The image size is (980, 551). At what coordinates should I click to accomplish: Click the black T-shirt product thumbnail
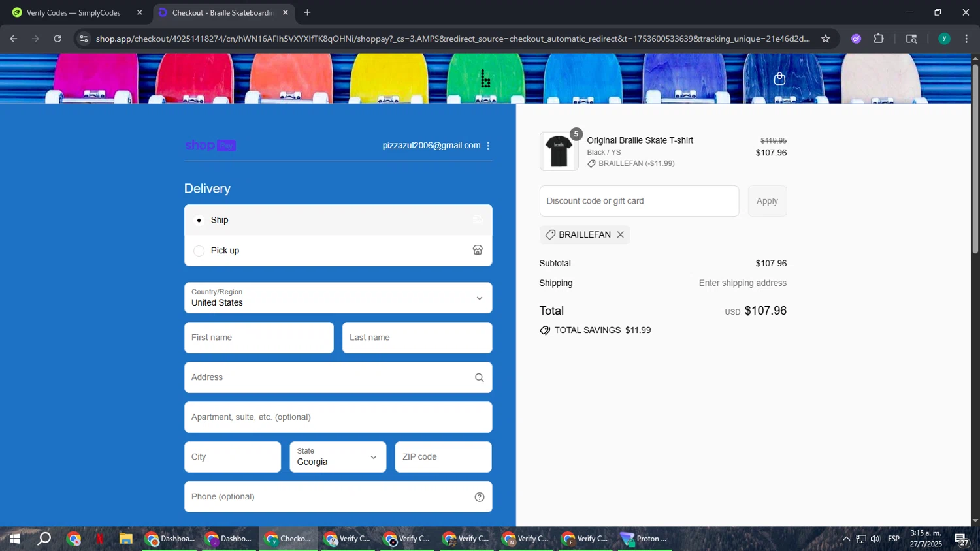(x=559, y=151)
